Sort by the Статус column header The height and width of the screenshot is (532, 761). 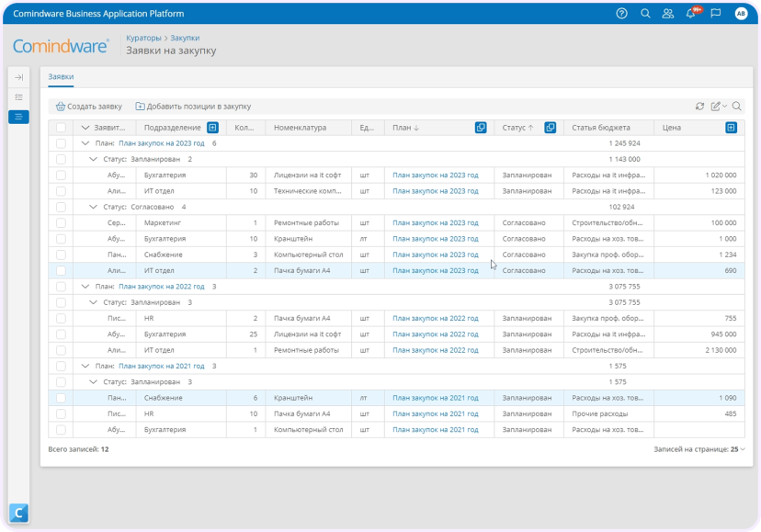(x=514, y=128)
